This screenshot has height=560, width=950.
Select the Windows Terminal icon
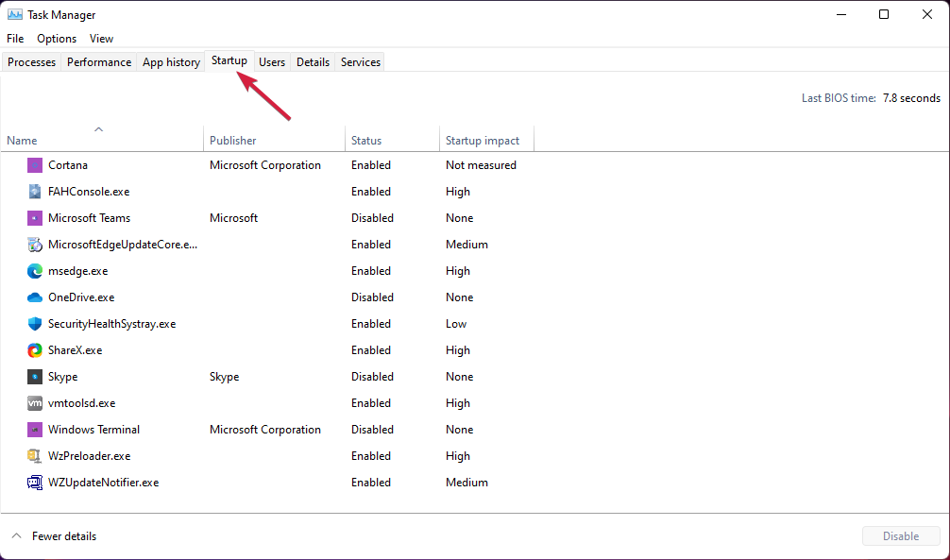click(x=35, y=430)
